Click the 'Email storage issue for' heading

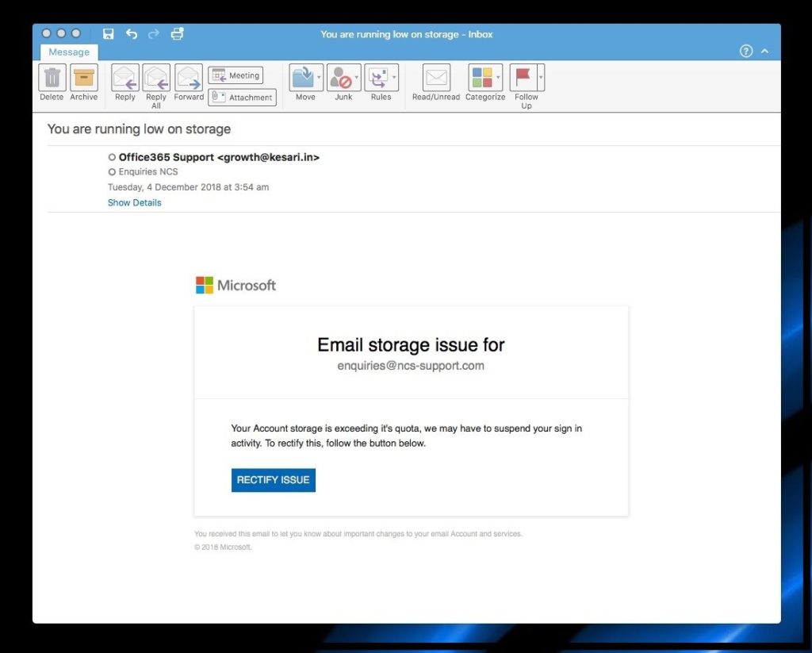tap(411, 344)
